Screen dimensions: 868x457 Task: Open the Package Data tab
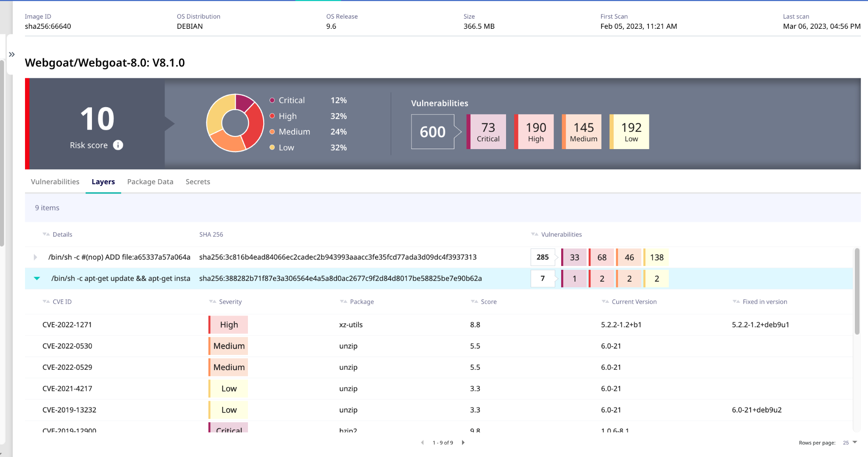pos(150,182)
